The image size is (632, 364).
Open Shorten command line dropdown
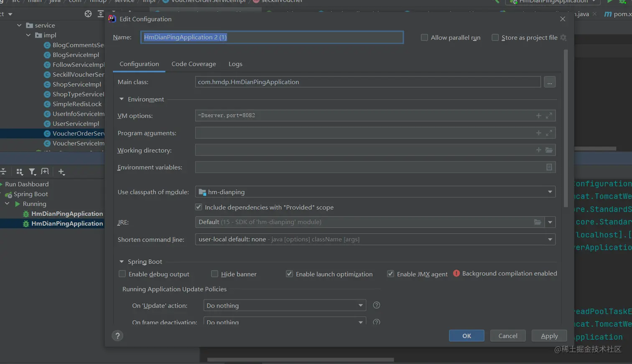(x=375, y=239)
